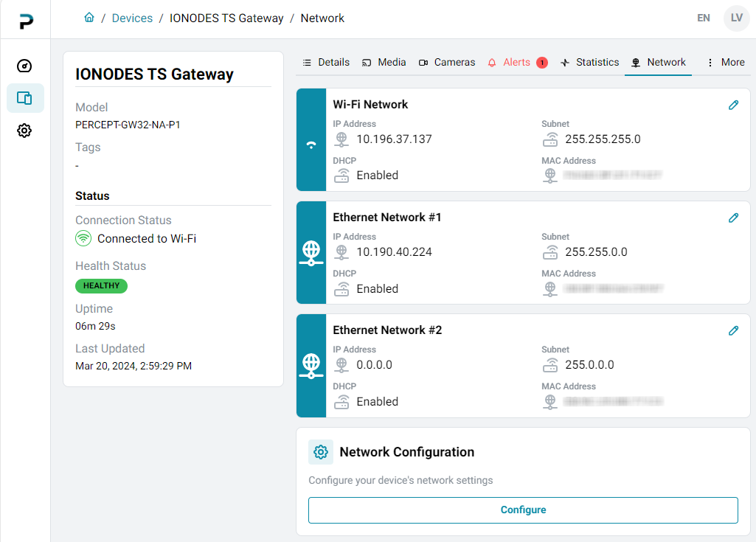Edit Ethernet Network #2 with pencil icon
The width and height of the screenshot is (756, 542).
(x=733, y=331)
